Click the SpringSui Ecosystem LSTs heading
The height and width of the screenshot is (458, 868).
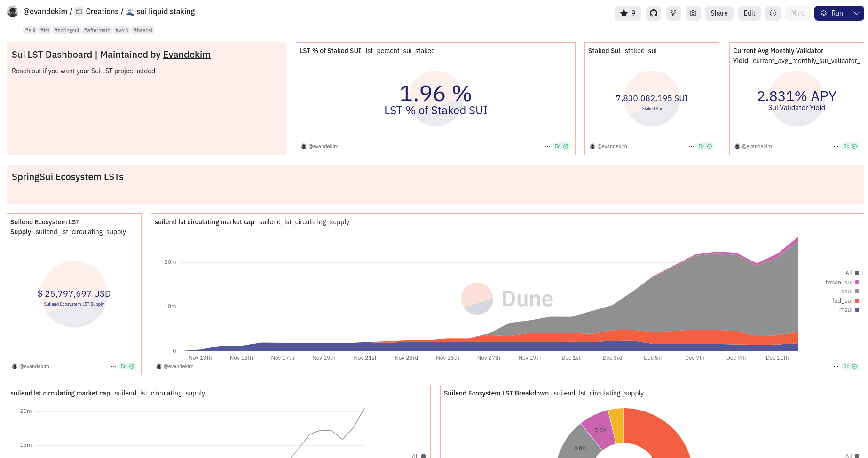pyautogui.click(x=68, y=177)
